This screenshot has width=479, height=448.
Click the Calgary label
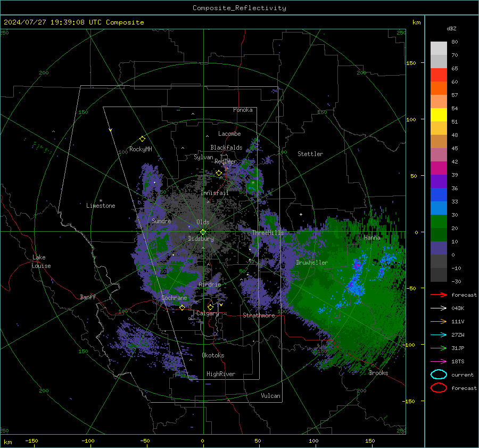tap(208, 313)
